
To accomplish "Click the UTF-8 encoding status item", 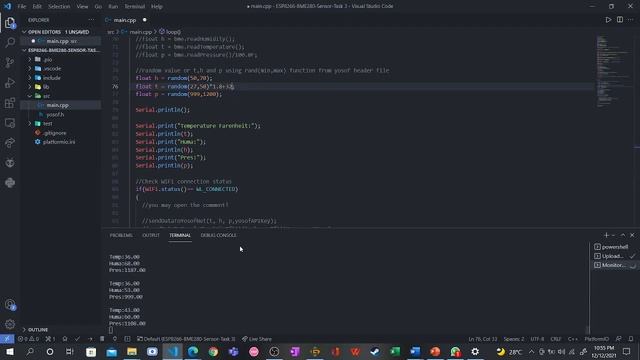I will (537, 339).
